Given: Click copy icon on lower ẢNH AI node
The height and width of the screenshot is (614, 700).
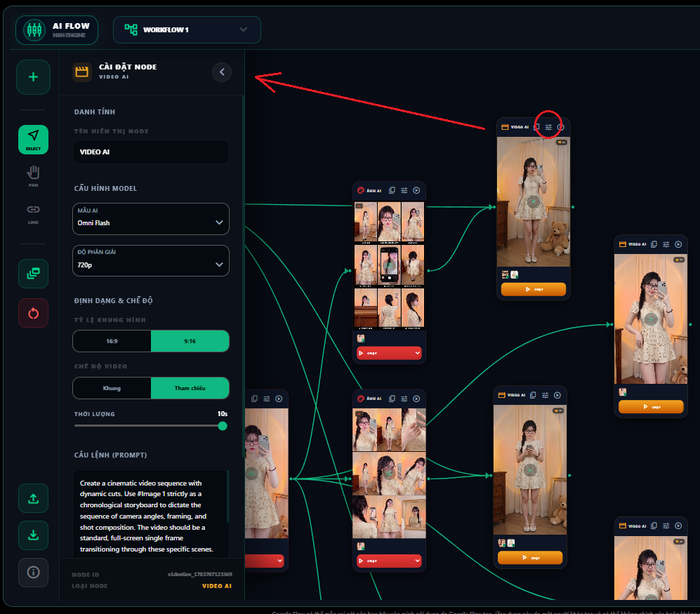Looking at the screenshot, I should point(392,399).
